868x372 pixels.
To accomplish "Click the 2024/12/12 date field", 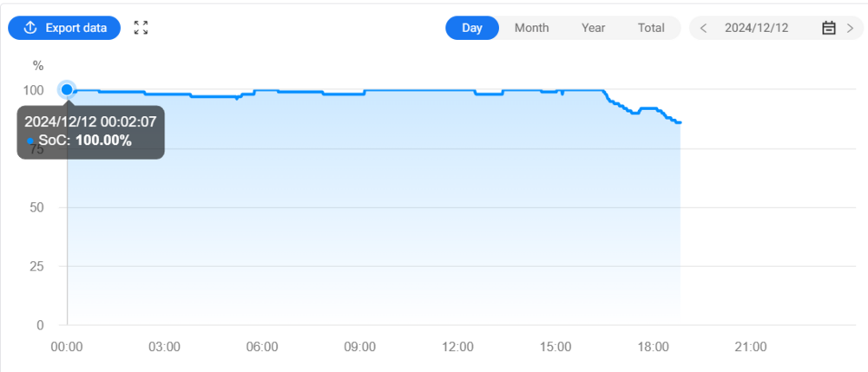I will (756, 28).
